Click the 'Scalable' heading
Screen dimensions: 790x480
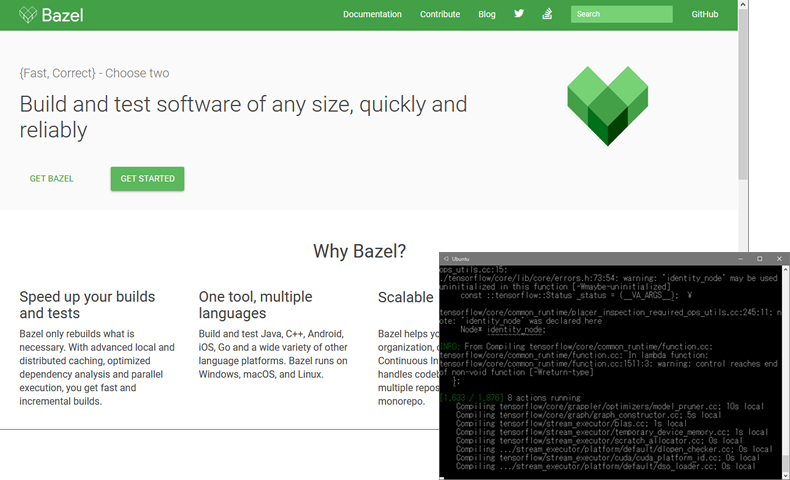(406, 297)
